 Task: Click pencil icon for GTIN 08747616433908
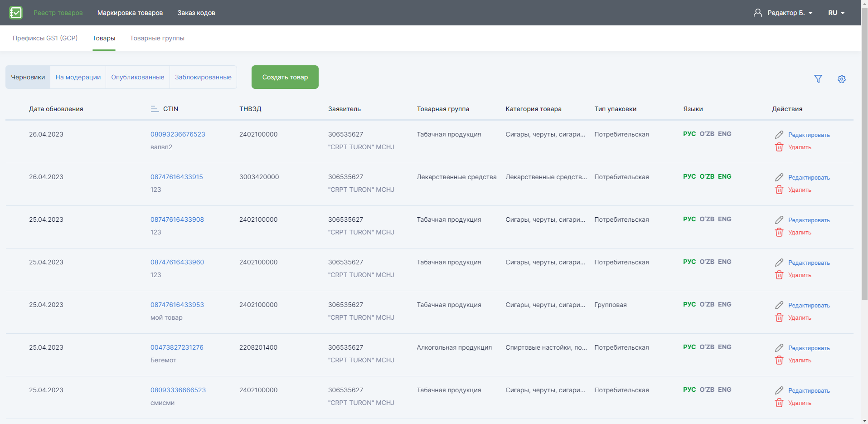pyautogui.click(x=779, y=220)
